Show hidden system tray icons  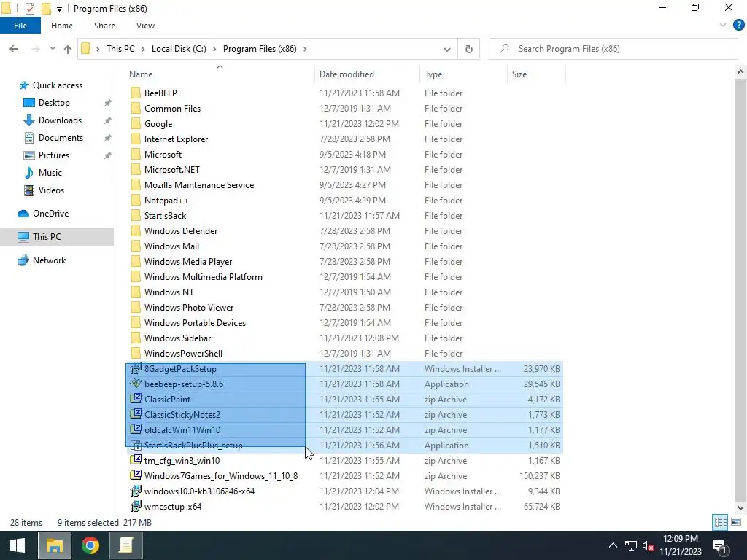coord(613,545)
